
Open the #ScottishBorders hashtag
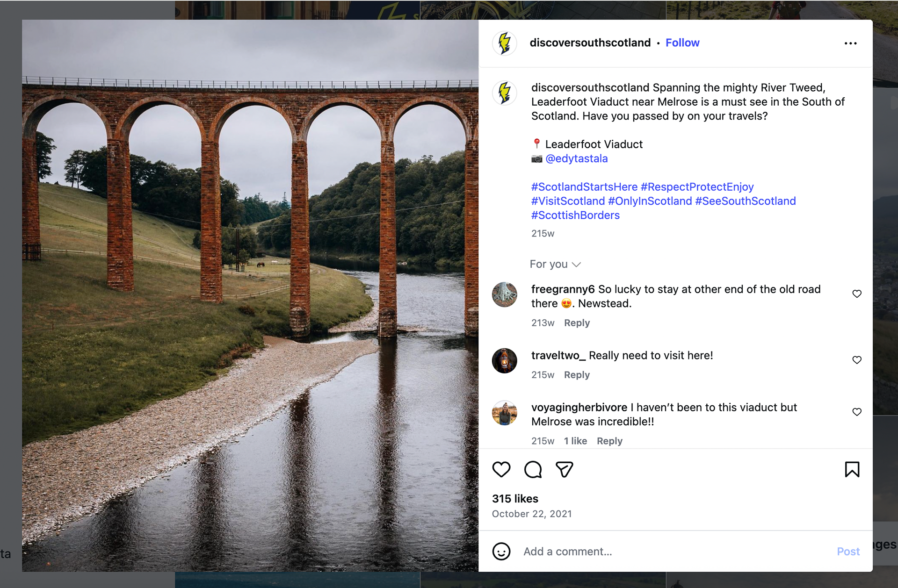[575, 215]
